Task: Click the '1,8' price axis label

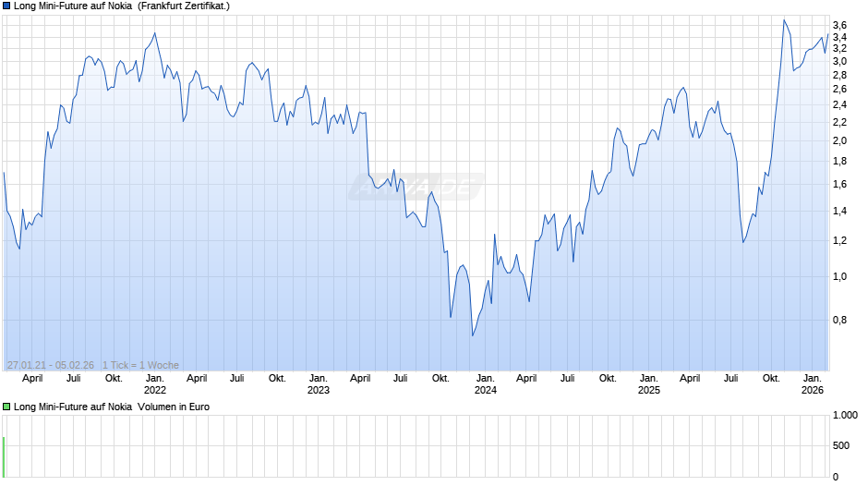Action: 839,162
